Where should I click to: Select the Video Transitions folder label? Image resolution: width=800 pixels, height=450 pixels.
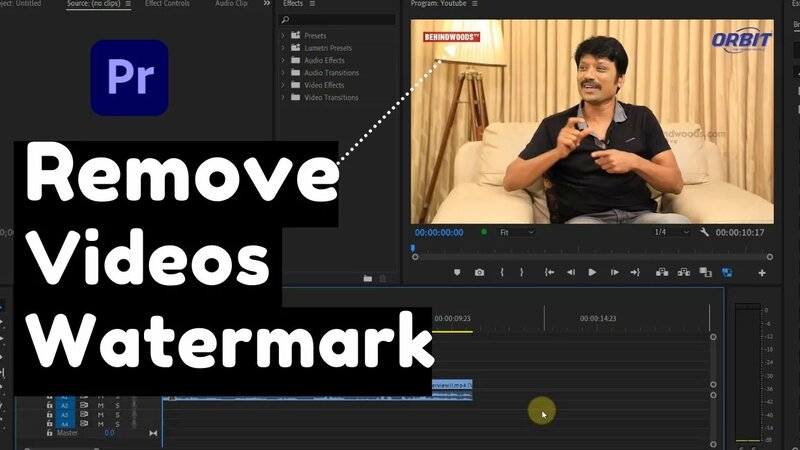click(x=331, y=97)
